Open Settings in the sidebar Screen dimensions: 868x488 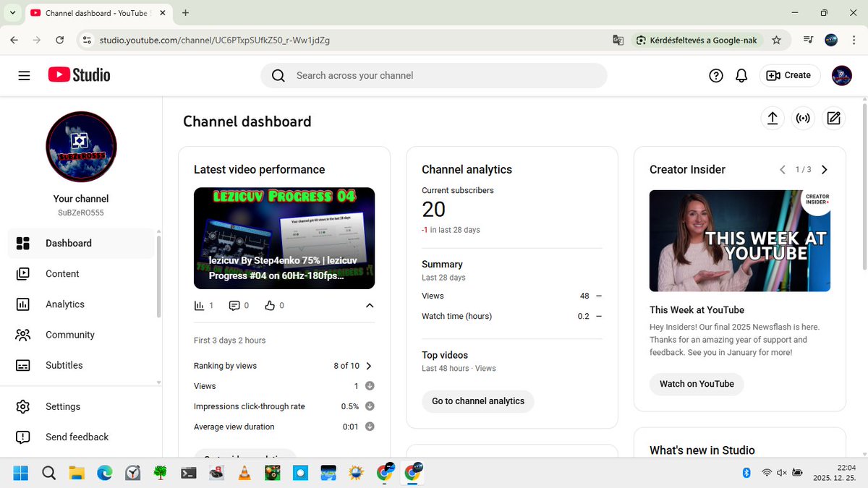tap(81, 406)
